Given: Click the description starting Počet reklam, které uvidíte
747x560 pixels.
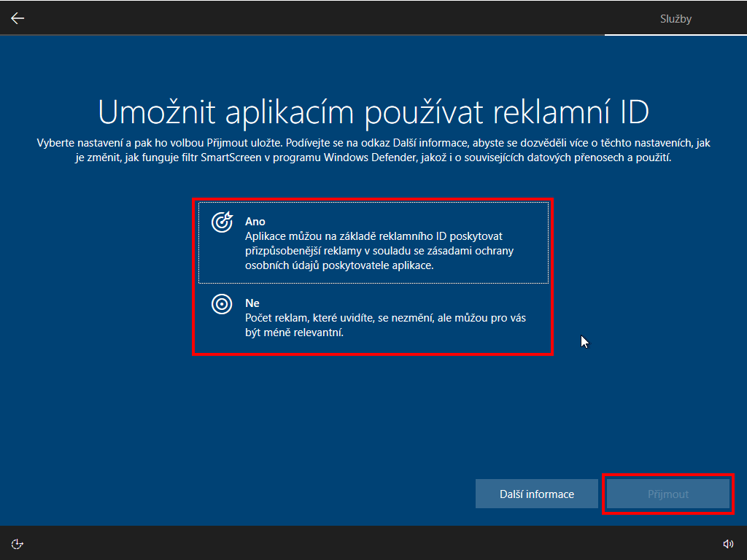Looking at the screenshot, I should point(385,324).
